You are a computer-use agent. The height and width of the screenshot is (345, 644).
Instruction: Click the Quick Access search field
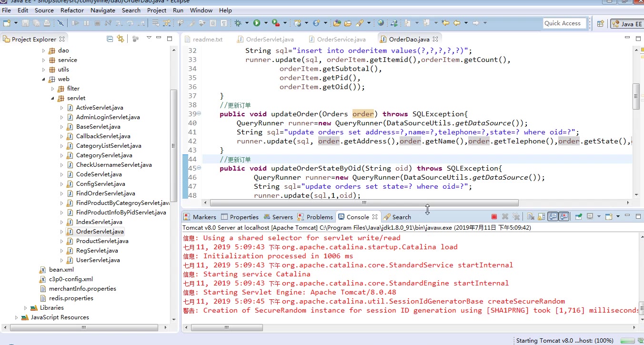(564, 23)
